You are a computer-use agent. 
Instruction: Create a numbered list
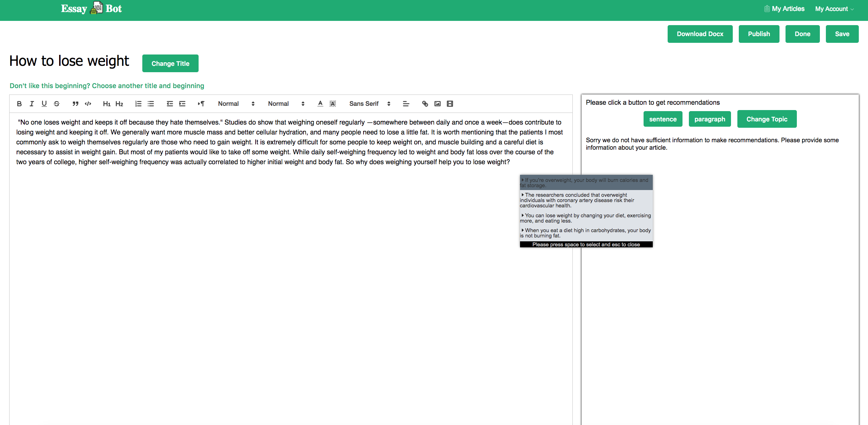coord(138,104)
